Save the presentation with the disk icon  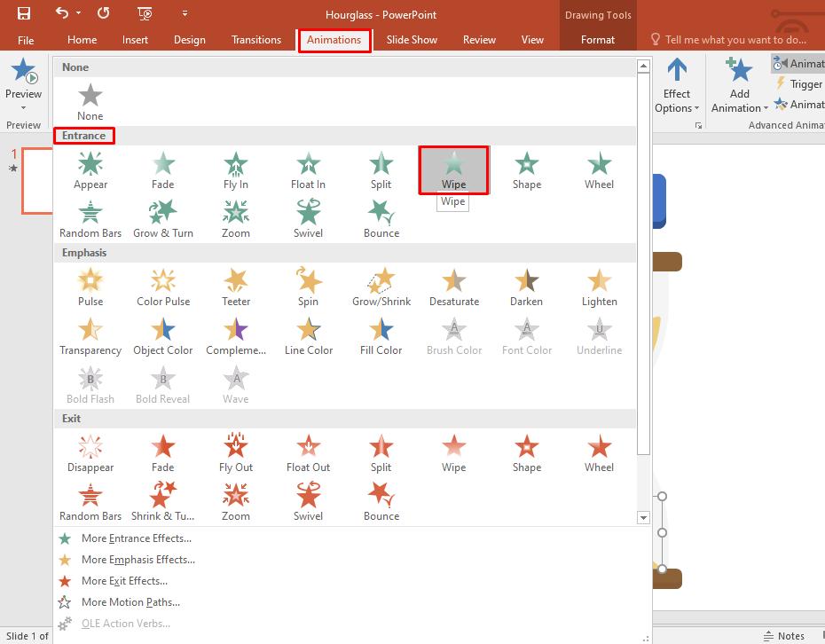(24, 13)
